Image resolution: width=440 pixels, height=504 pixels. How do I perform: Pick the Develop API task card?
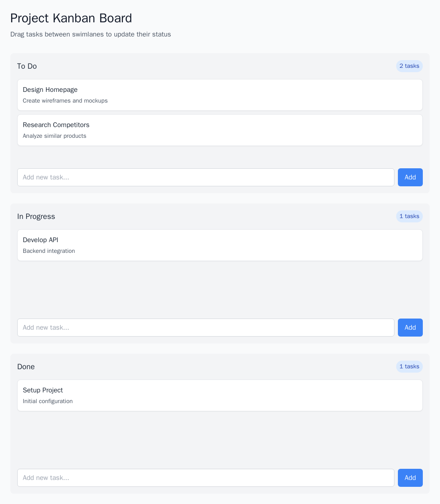point(220,245)
